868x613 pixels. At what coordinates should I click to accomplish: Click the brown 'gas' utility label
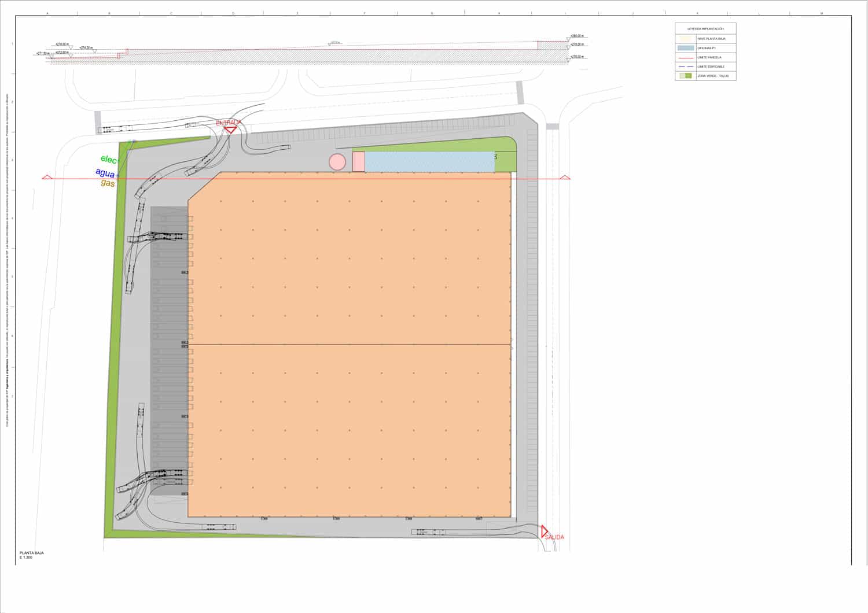(108, 183)
